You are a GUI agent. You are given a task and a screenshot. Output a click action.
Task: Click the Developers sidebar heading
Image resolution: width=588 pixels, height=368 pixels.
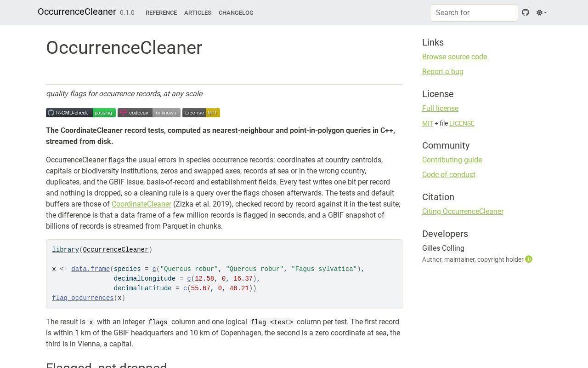(x=445, y=234)
